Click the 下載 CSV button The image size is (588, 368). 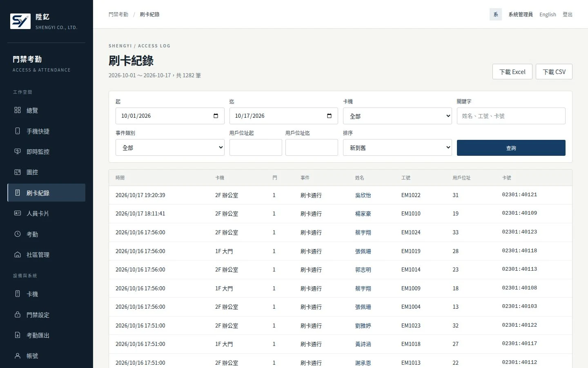point(554,72)
